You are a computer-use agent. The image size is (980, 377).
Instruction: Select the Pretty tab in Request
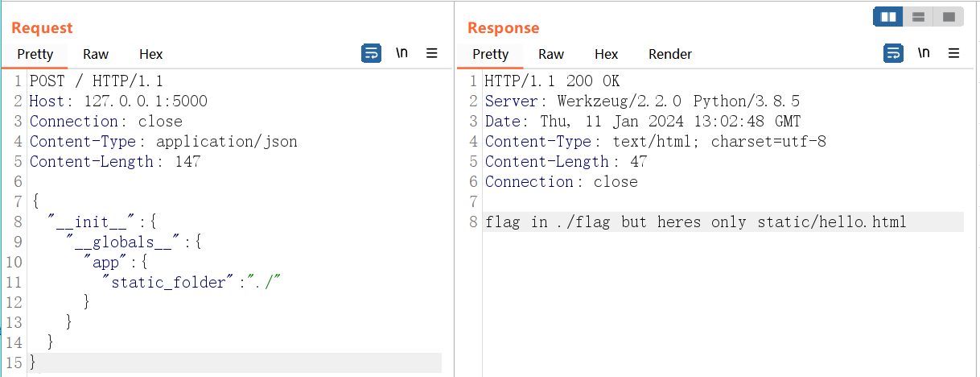point(35,54)
